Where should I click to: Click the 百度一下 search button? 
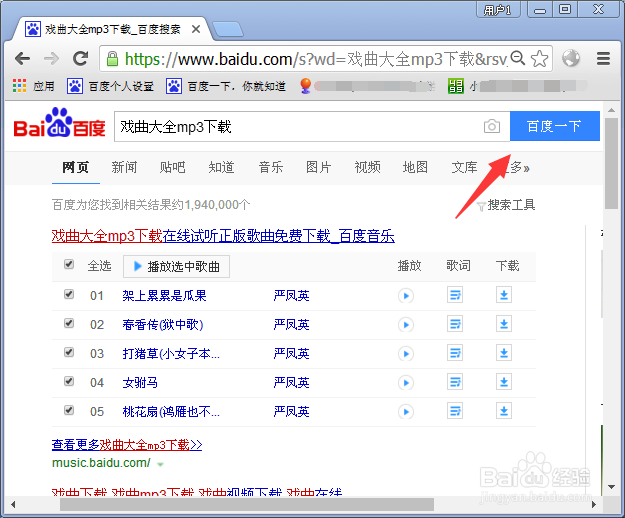pyautogui.click(x=555, y=126)
